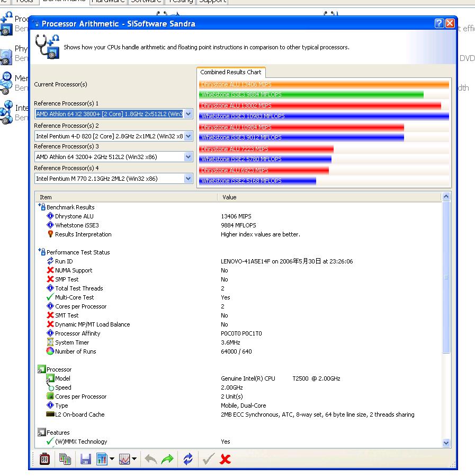Click the grey back arrow icon
The height and width of the screenshot is (476, 475).
pos(151,459)
